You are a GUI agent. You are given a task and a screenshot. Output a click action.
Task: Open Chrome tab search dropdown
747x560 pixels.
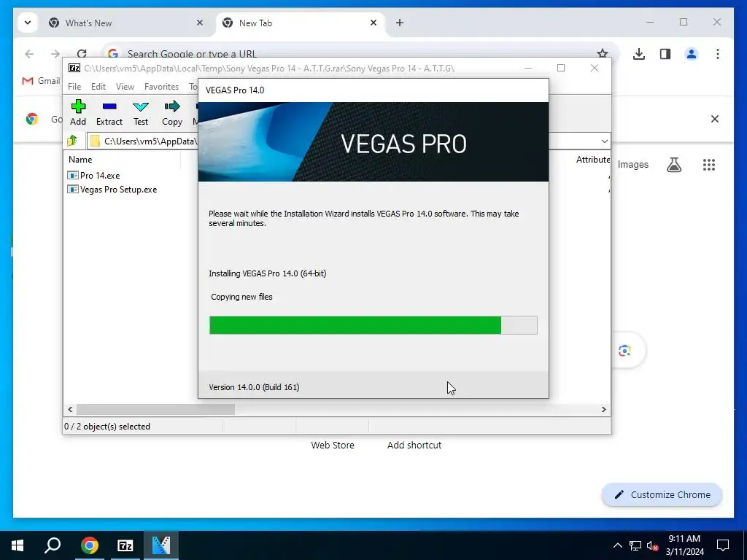coord(28,23)
